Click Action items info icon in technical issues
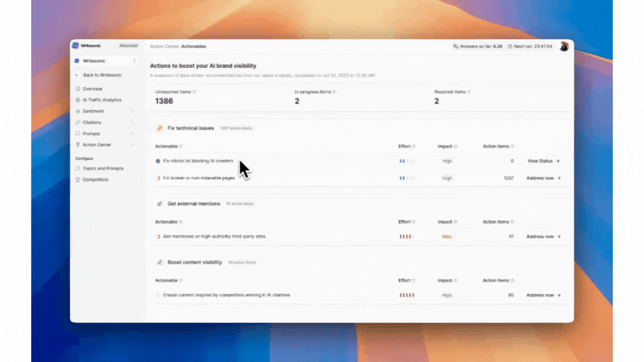This screenshot has height=362, width=644. click(512, 146)
